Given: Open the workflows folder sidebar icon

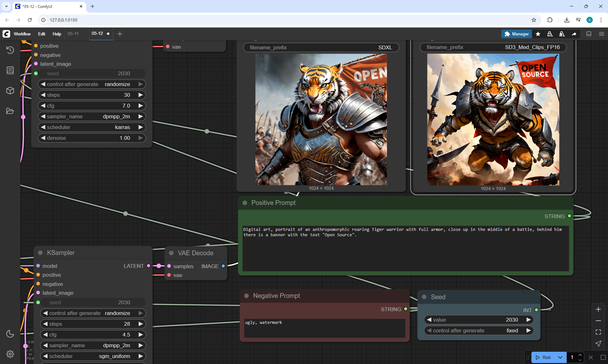Looking at the screenshot, I should (10, 111).
